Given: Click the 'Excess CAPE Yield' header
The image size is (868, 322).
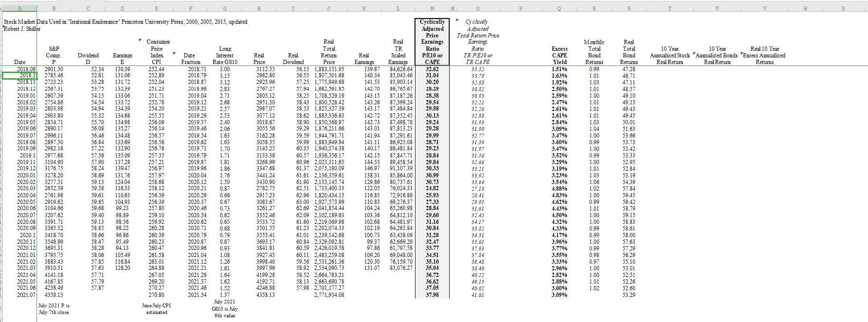Looking at the screenshot, I should tap(559, 55).
